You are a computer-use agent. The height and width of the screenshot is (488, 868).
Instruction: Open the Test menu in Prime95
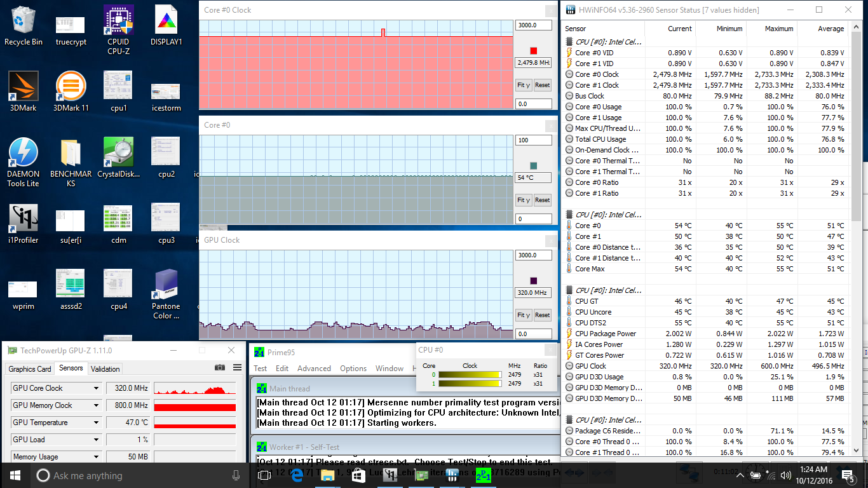click(x=261, y=369)
